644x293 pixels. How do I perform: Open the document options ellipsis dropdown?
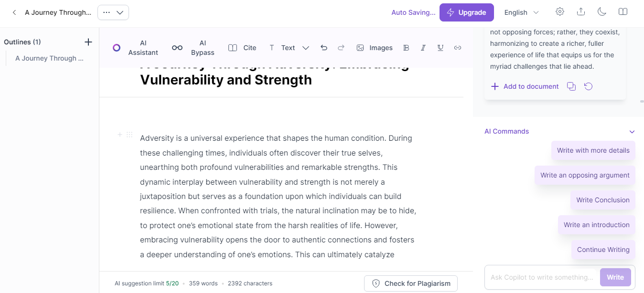[x=113, y=12]
